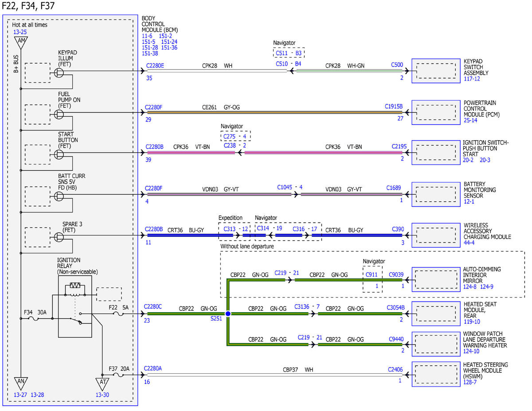Open the 13-30 page reference

(x=102, y=395)
